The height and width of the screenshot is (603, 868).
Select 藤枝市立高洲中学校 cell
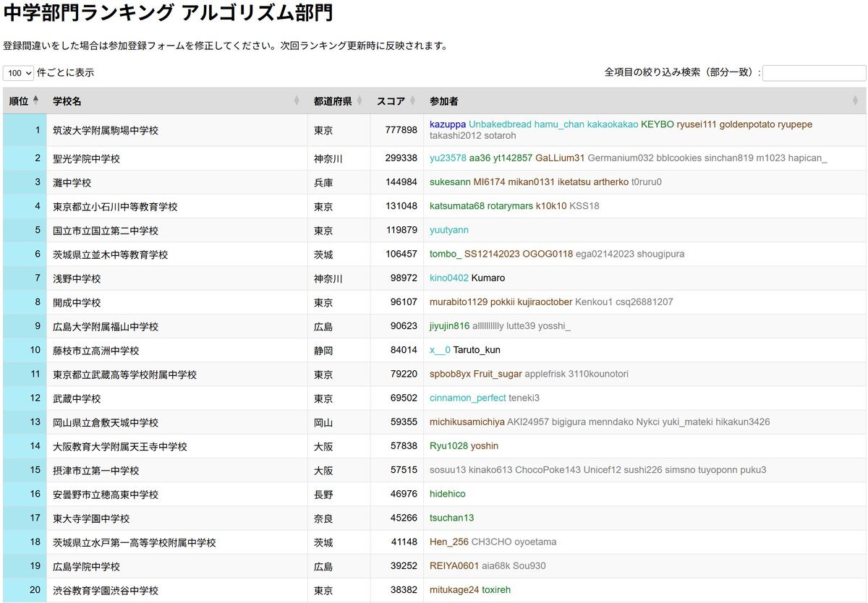coord(177,351)
